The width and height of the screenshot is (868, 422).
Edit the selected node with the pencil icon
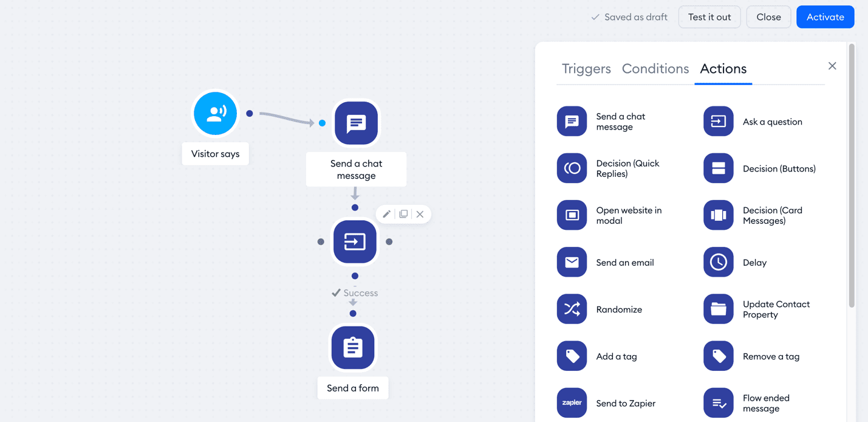click(x=386, y=214)
